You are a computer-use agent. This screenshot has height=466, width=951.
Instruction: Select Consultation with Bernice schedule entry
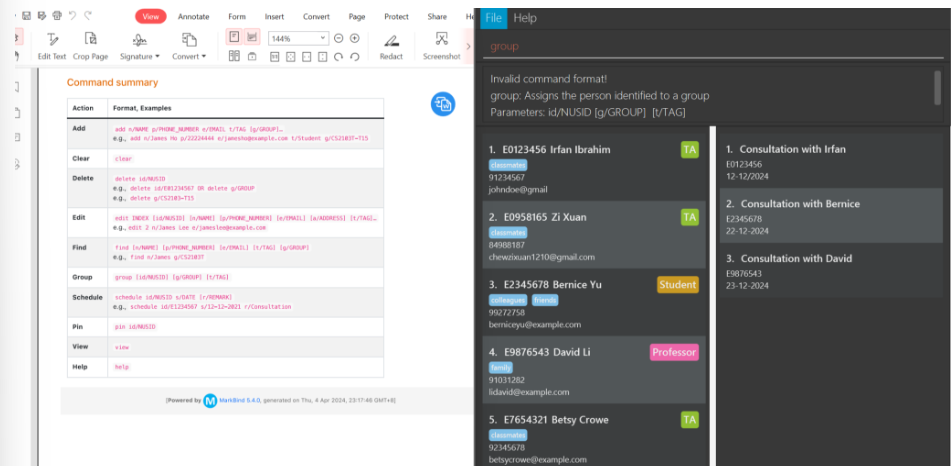tap(831, 215)
